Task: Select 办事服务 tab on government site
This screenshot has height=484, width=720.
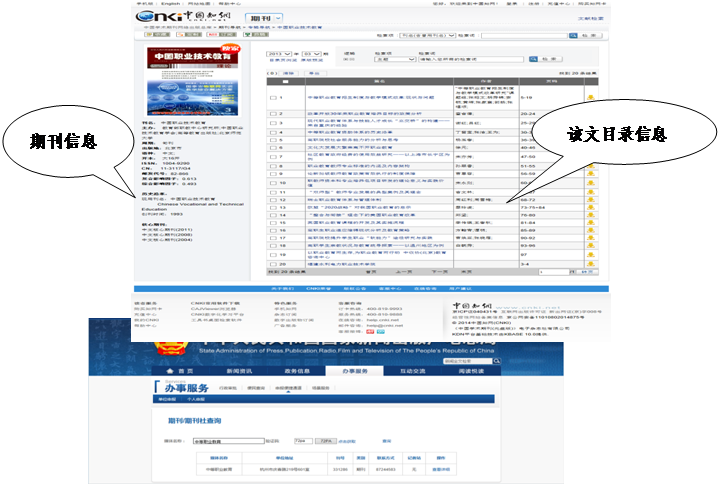Action: click(x=355, y=371)
